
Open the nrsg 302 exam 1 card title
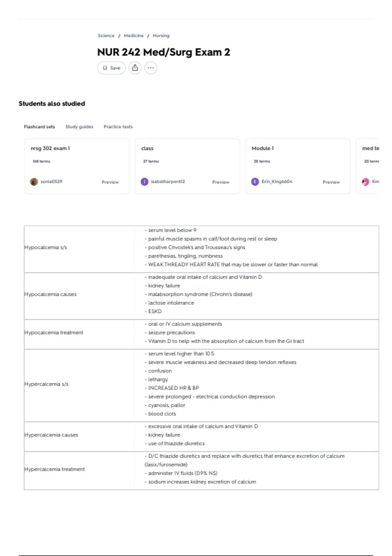coord(50,148)
